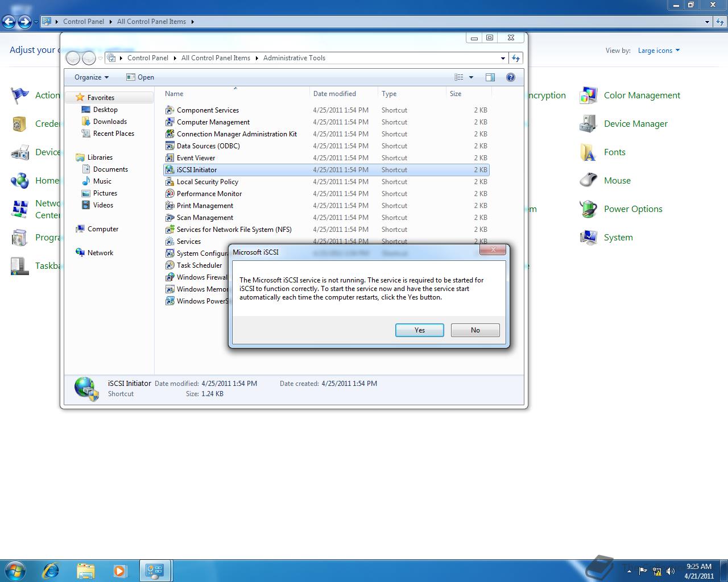The width and height of the screenshot is (728, 582).
Task: Open Pictures library in sidebar
Action: (105, 193)
